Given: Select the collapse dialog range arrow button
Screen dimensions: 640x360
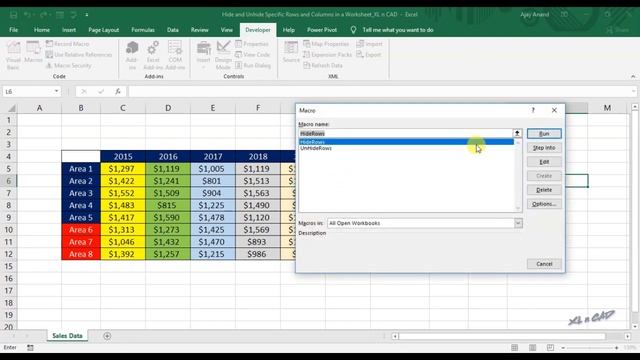Looking at the screenshot, I should coord(517,133).
